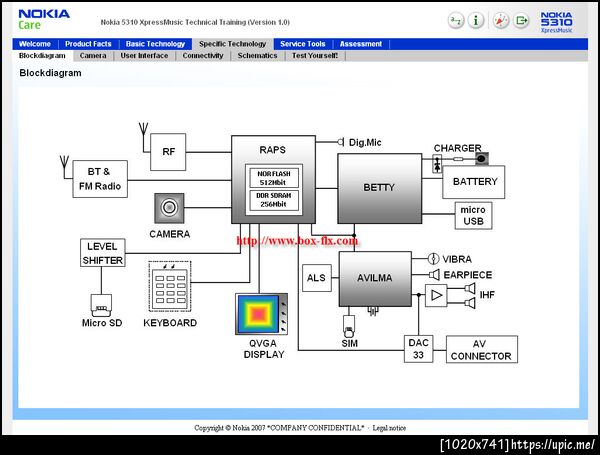
Task: Click the green information icon
Action: pos(476,20)
